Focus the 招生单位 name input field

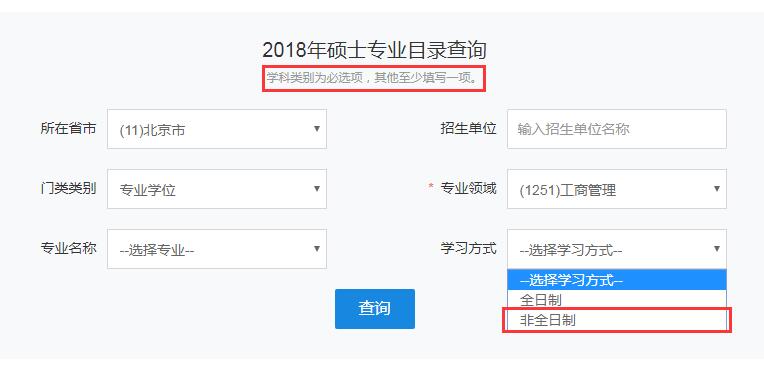617,129
